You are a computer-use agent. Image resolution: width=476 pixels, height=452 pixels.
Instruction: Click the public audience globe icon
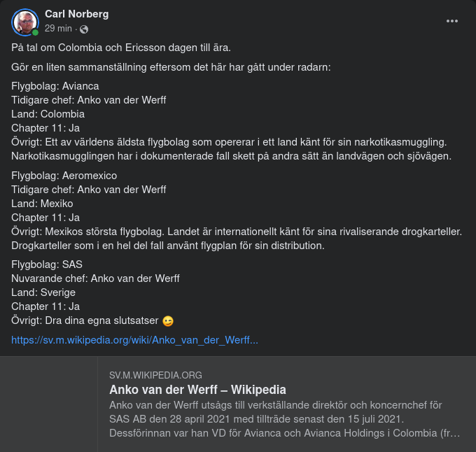[85, 29]
